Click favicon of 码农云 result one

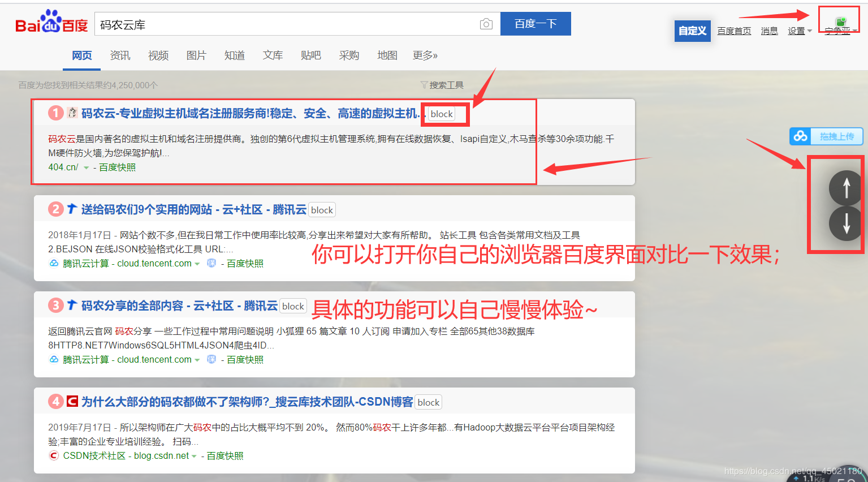72,113
